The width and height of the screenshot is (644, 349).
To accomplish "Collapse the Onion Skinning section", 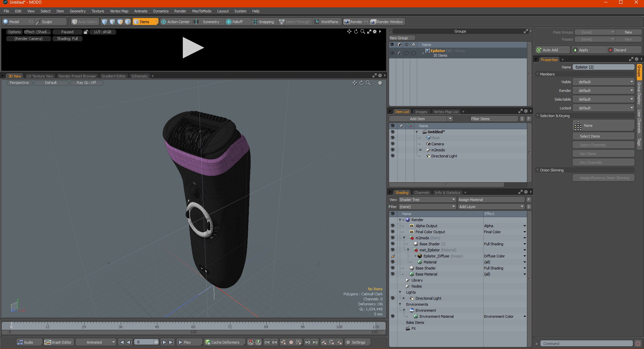I will (537, 170).
